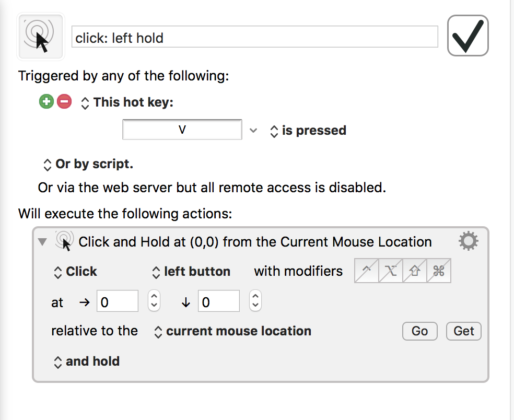Toggle the Shift modifier key
Screen dimensions: 514x420
point(415,272)
